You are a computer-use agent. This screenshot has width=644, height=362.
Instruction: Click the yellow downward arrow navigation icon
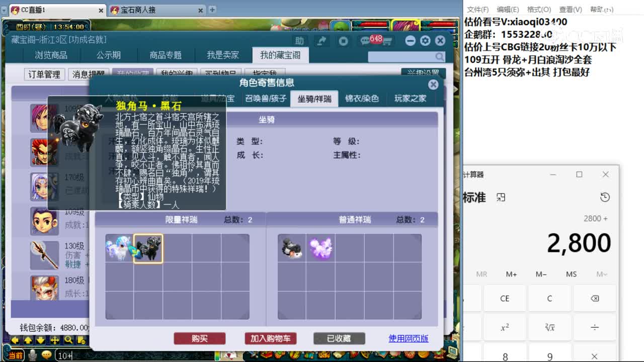pos(40,341)
